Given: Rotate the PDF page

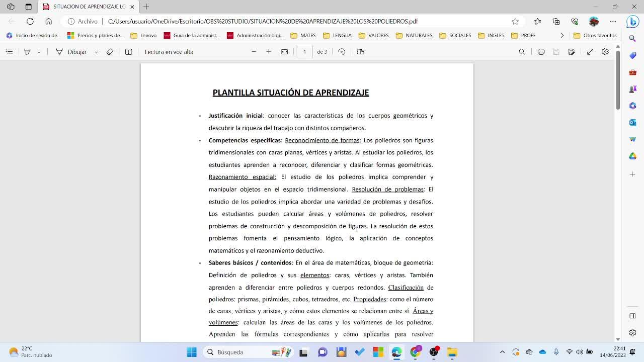Looking at the screenshot, I should [342, 52].
